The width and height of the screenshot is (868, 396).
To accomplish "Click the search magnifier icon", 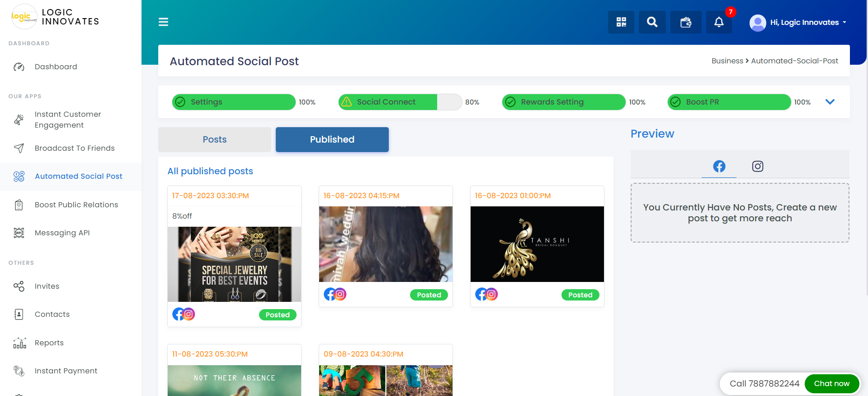I will click(652, 22).
